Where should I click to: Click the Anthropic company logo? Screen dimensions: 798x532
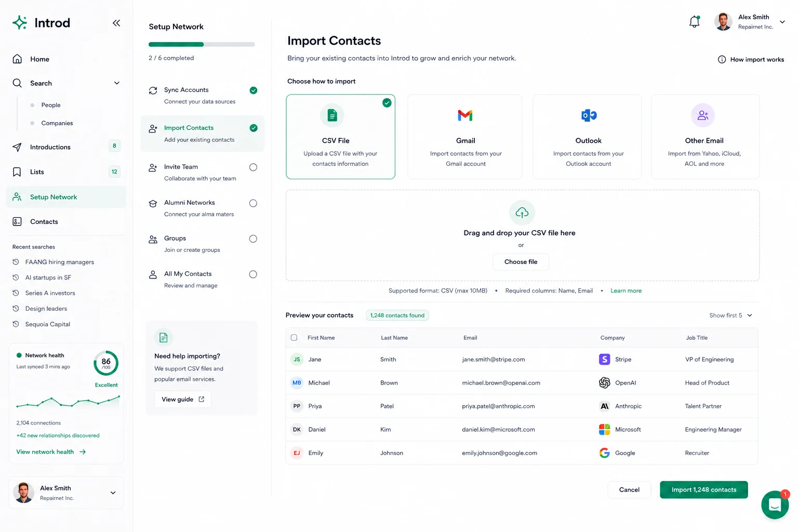[x=604, y=406]
